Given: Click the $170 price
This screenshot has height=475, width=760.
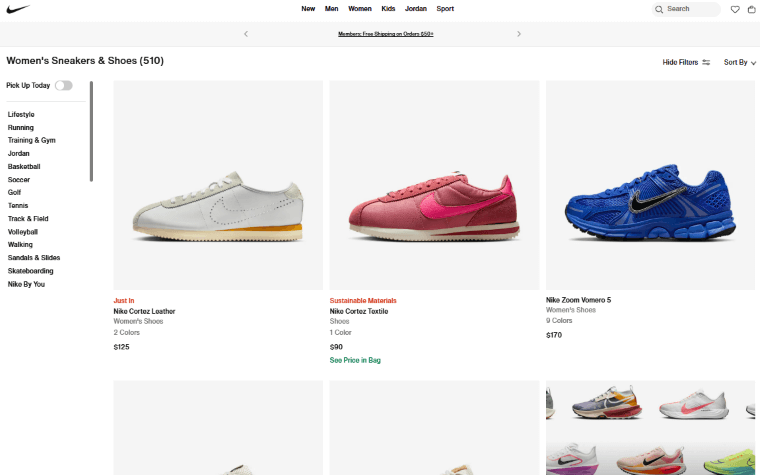Looking at the screenshot, I should pos(554,335).
